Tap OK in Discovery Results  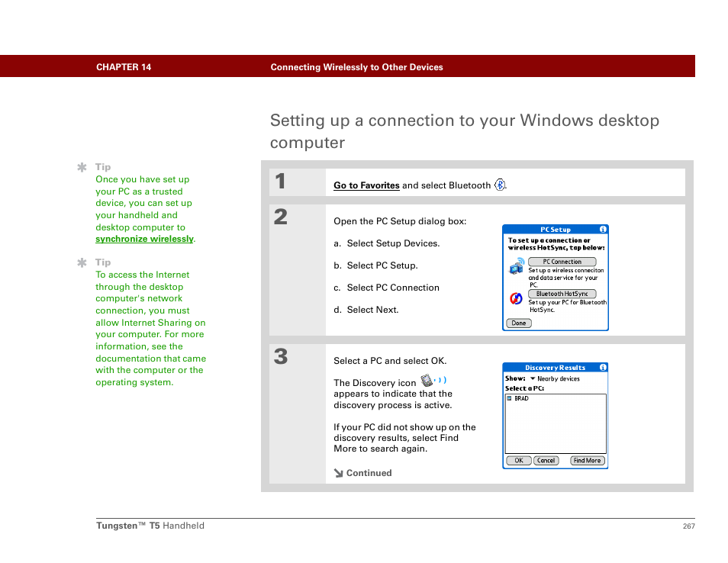(519, 461)
